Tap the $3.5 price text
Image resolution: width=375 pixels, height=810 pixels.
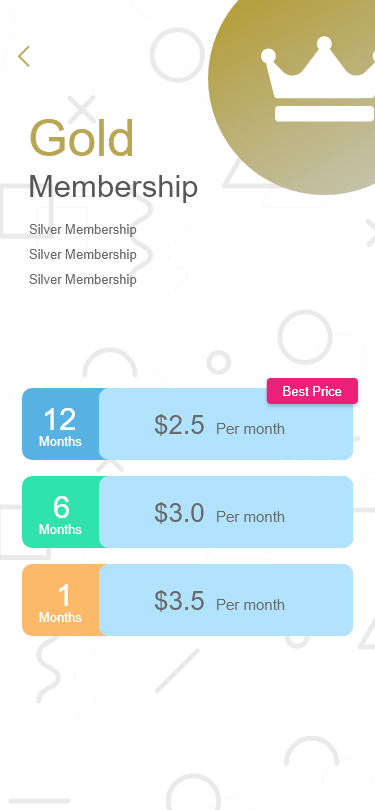coord(179,600)
